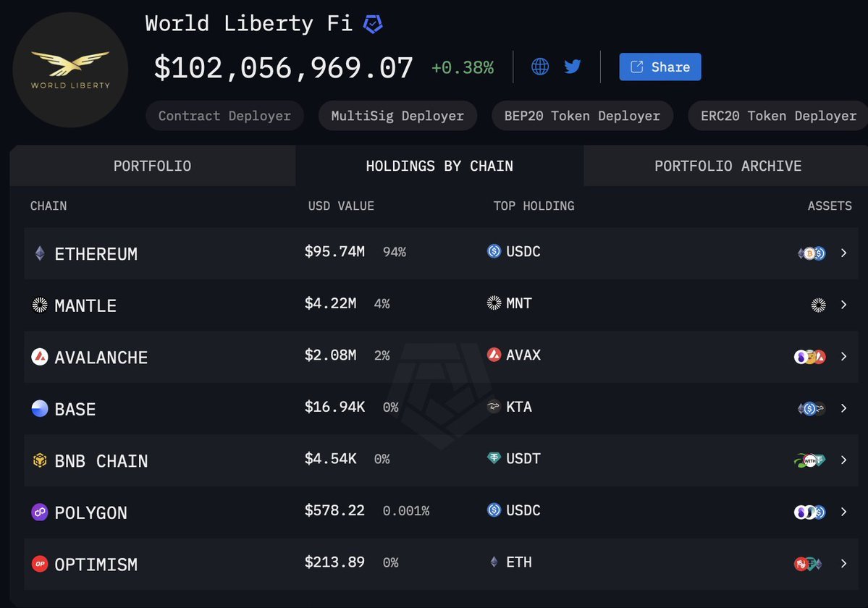Click the BNB Chain logo icon
868x608 pixels.
(40, 460)
